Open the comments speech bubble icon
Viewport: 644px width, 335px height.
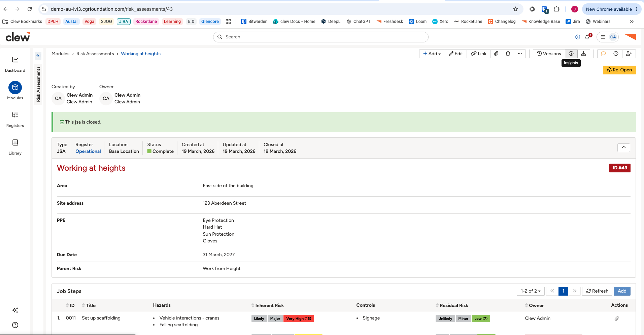tap(603, 54)
